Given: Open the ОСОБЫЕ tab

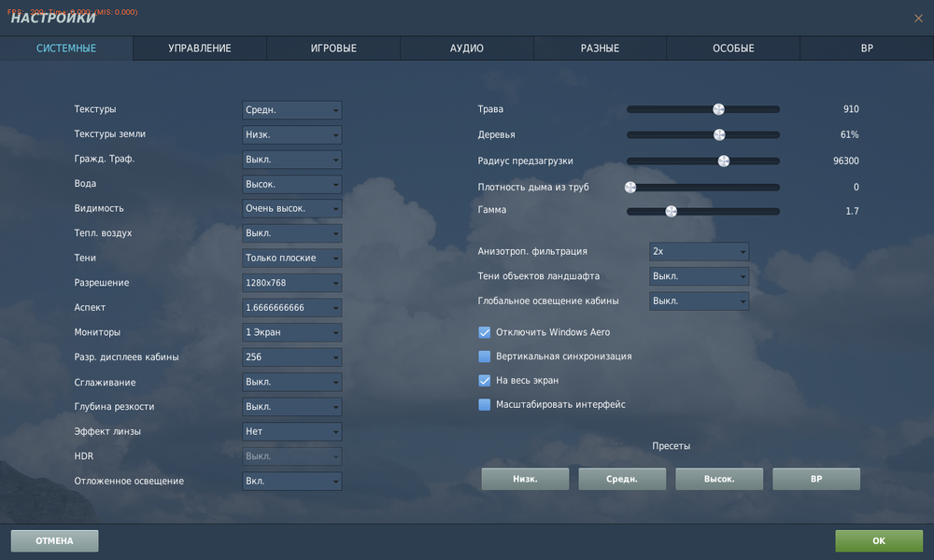Looking at the screenshot, I should point(733,49).
